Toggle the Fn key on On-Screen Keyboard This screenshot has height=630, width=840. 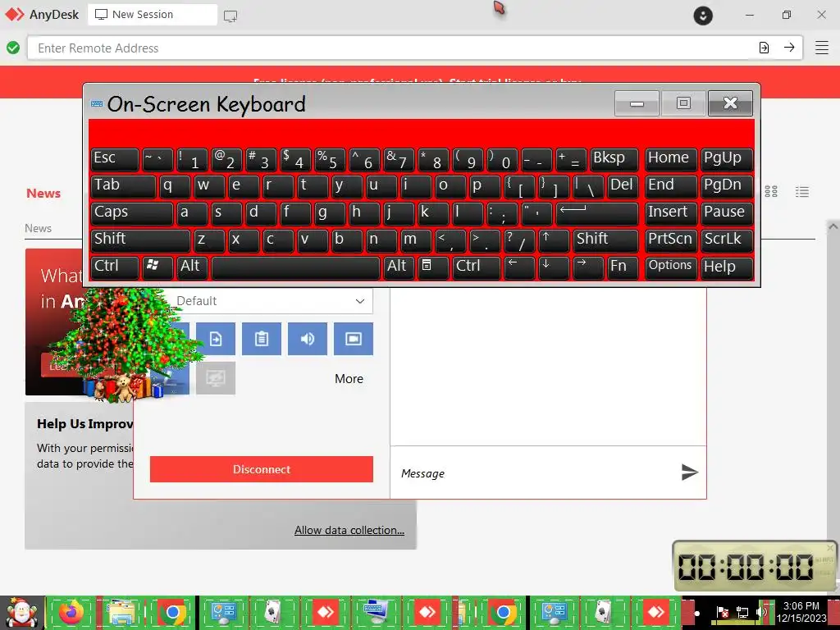(x=622, y=267)
